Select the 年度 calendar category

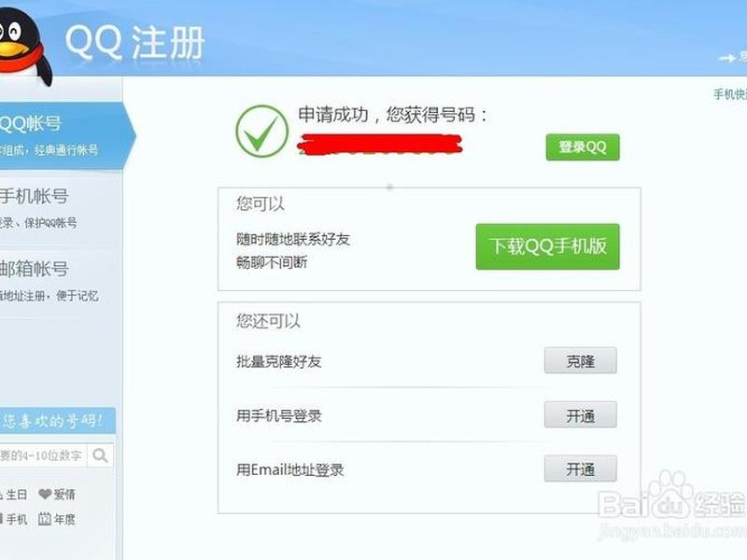pos(57,519)
